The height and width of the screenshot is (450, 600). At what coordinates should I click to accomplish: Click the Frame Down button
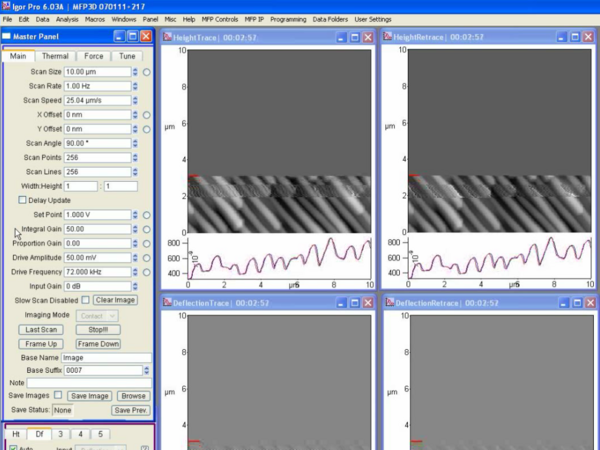click(97, 343)
